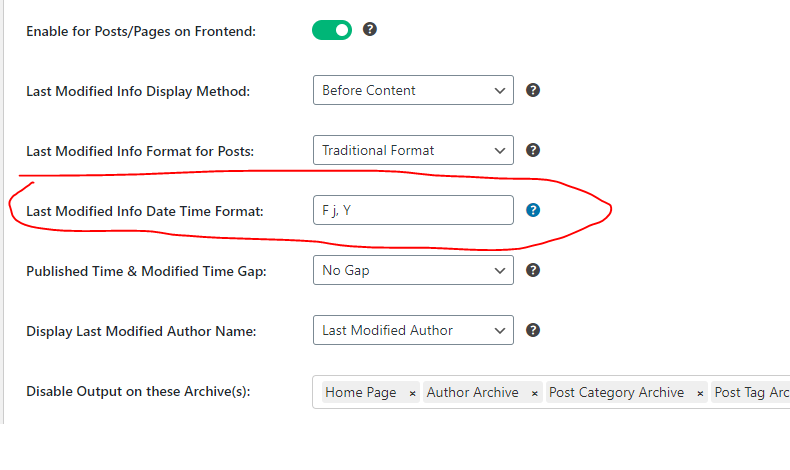Remove Author Archive tag from archives list
Screen dimensions: 790x470
point(535,393)
